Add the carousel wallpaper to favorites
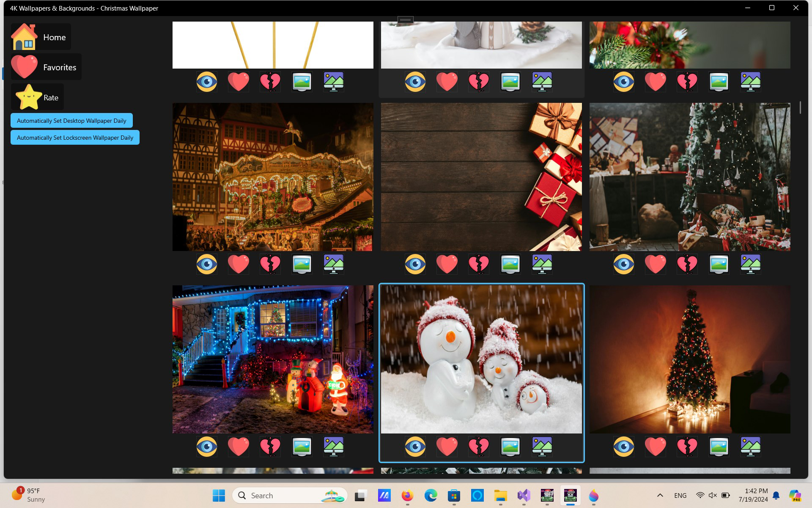 click(x=238, y=264)
